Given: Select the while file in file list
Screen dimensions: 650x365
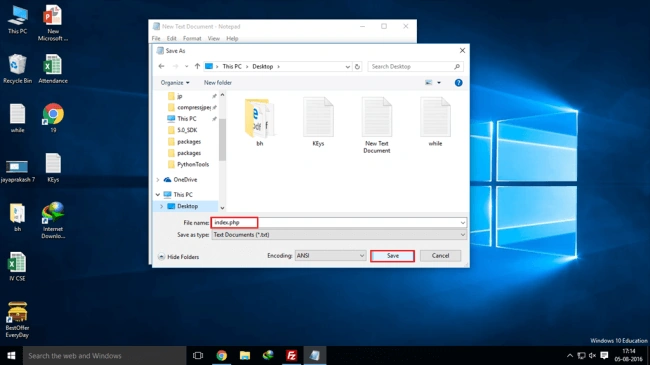Looking at the screenshot, I should tap(435, 122).
